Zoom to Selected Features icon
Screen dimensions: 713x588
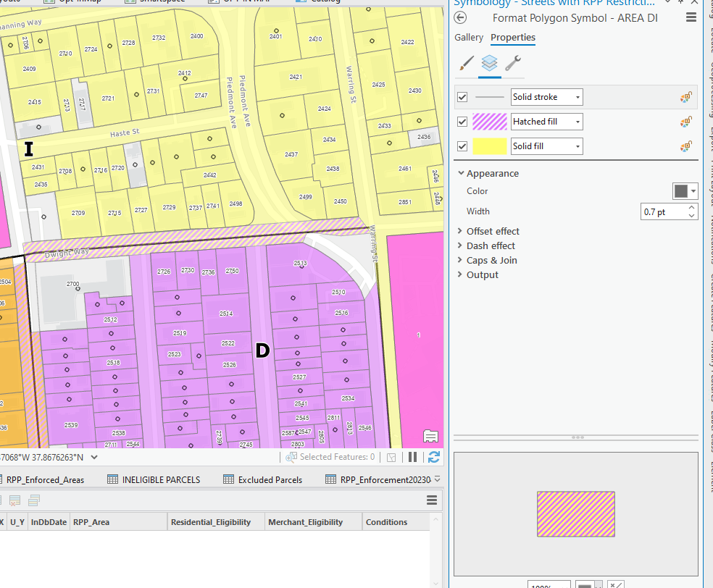[291, 457]
